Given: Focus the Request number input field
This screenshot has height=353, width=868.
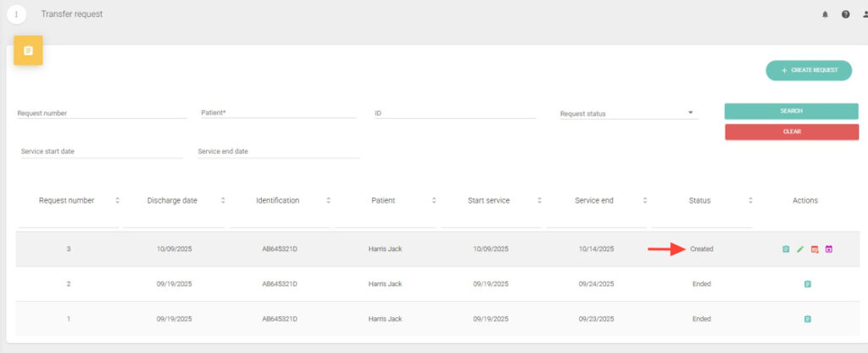Looking at the screenshot, I should [x=101, y=113].
